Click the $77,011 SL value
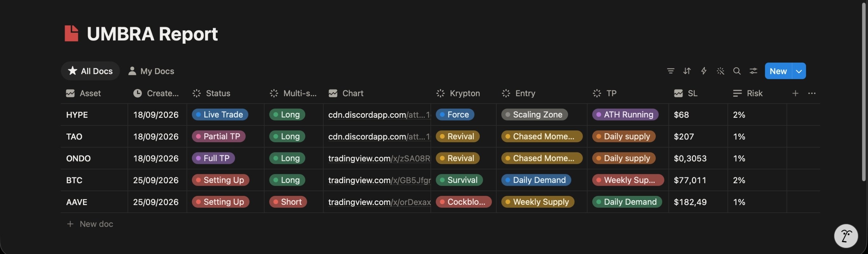The image size is (868, 254). pyautogui.click(x=690, y=180)
